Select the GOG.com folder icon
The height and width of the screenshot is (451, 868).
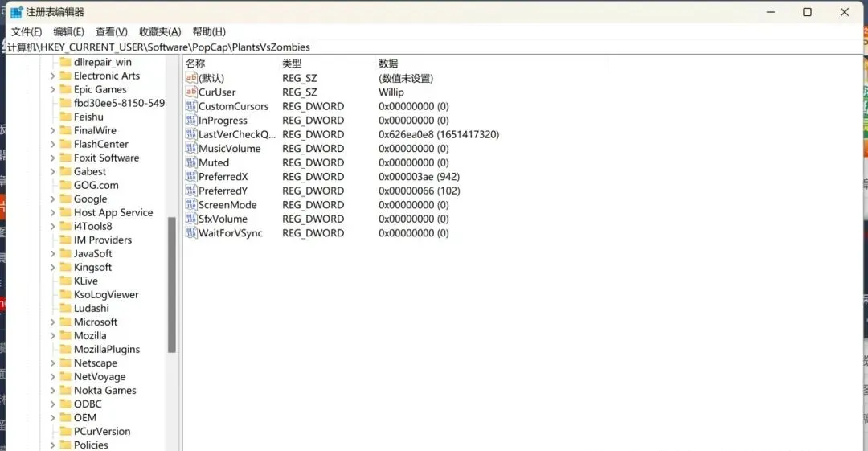[x=65, y=185]
